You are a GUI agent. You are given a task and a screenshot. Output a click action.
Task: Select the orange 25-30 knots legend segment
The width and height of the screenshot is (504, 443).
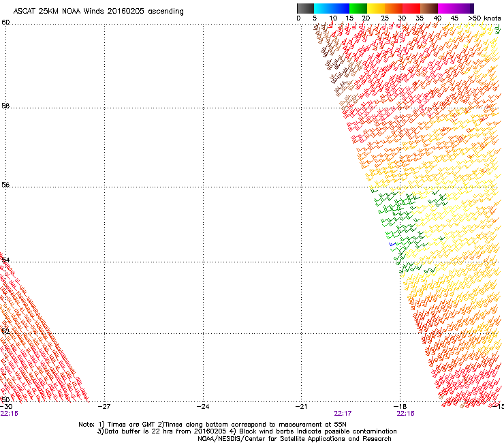tap(394, 8)
